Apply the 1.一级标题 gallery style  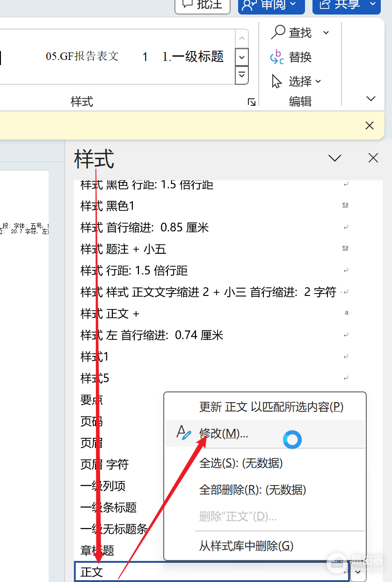click(193, 57)
